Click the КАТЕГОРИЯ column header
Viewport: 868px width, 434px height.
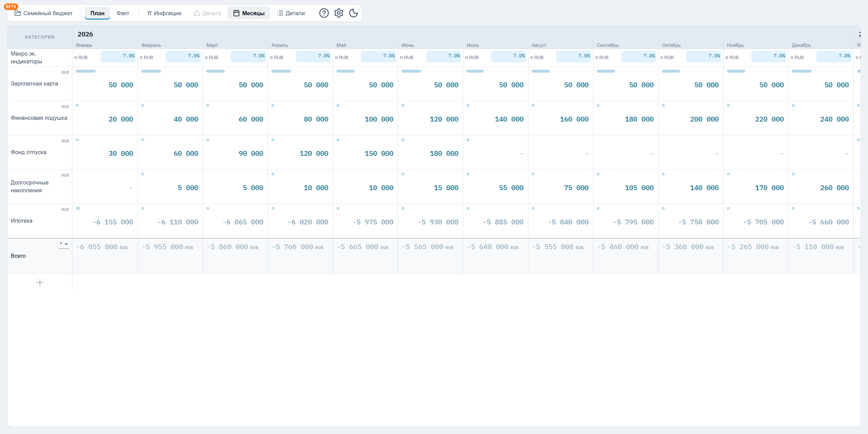click(x=40, y=37)
